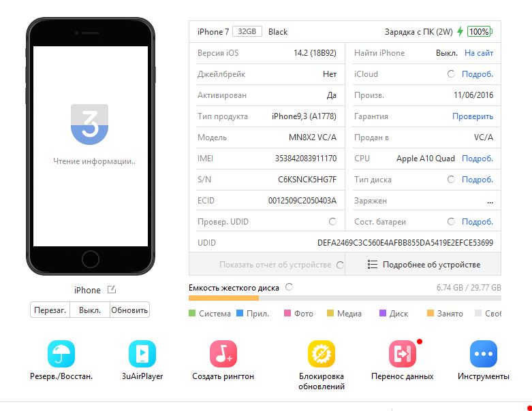Click the green charging bolt icon
Viewport: 532px width, 411px height.
[460, 31]
